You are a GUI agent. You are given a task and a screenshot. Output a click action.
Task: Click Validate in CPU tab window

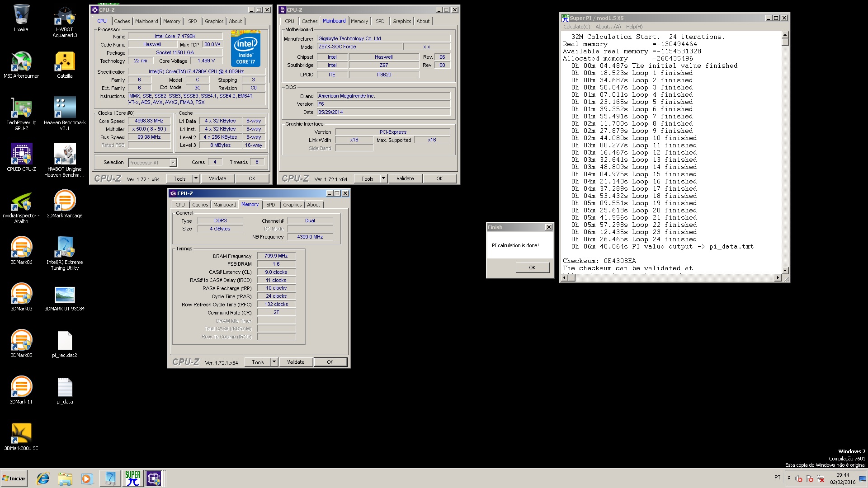pos(217,178)
